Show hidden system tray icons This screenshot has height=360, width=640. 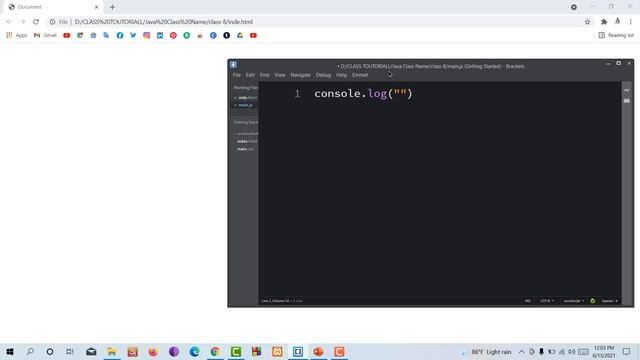[521, 352]
